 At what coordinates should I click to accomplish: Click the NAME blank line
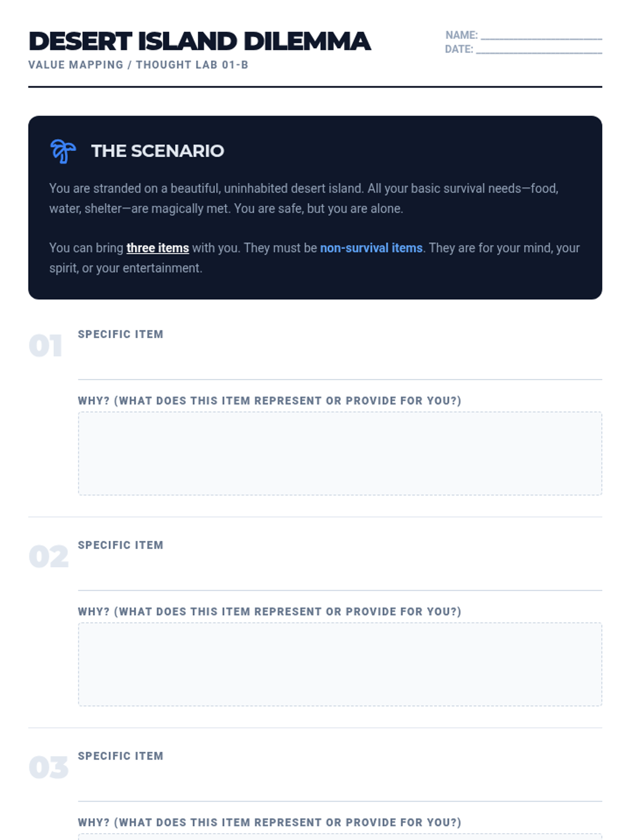click(x=541, y=36)
